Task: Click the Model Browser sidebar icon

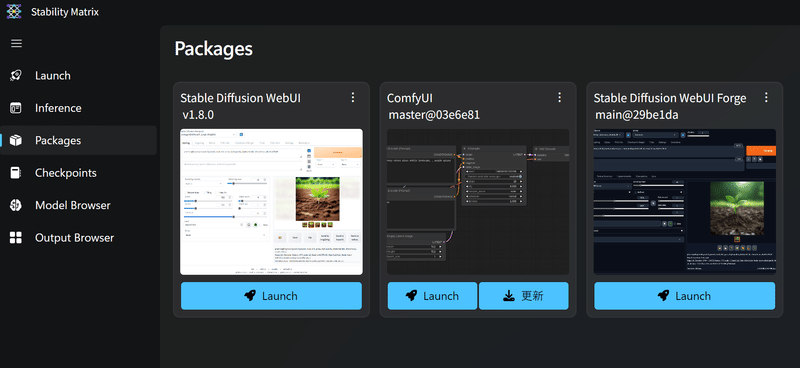Action: point(16,205)
